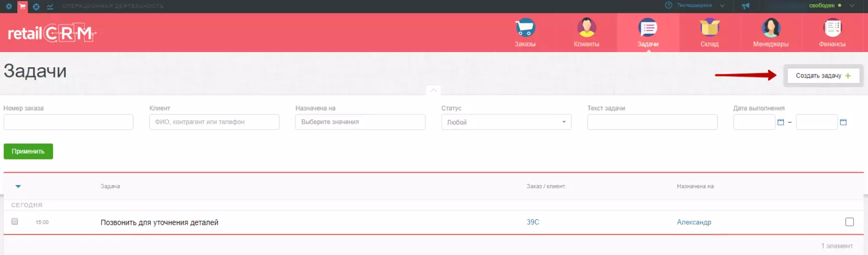Viewport: 868px width, 255px height.
Task: Go to Клиенты section
Action: pos(586,33)
